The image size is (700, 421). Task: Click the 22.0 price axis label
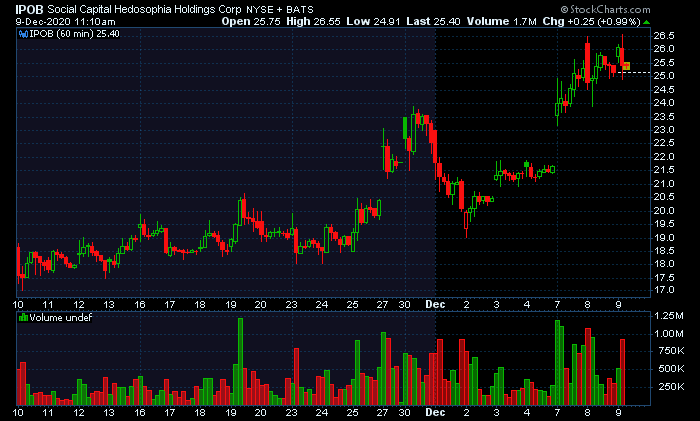[664, 157]
